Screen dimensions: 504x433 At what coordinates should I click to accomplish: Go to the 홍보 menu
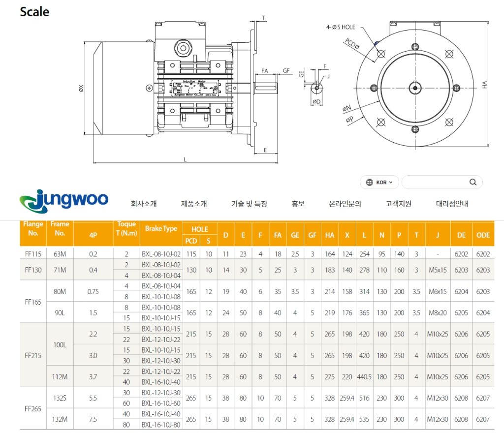[x=298, y=204]
